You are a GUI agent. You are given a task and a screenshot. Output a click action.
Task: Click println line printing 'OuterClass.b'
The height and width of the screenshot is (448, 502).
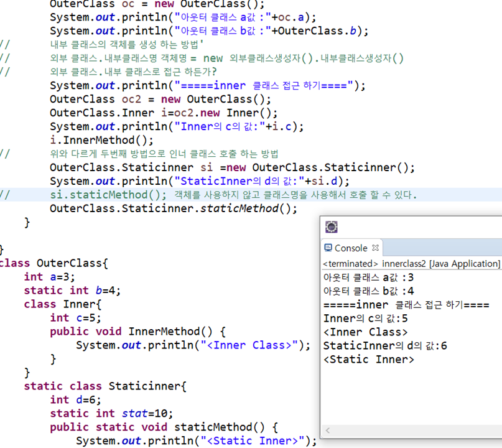[x=209, y=31]
